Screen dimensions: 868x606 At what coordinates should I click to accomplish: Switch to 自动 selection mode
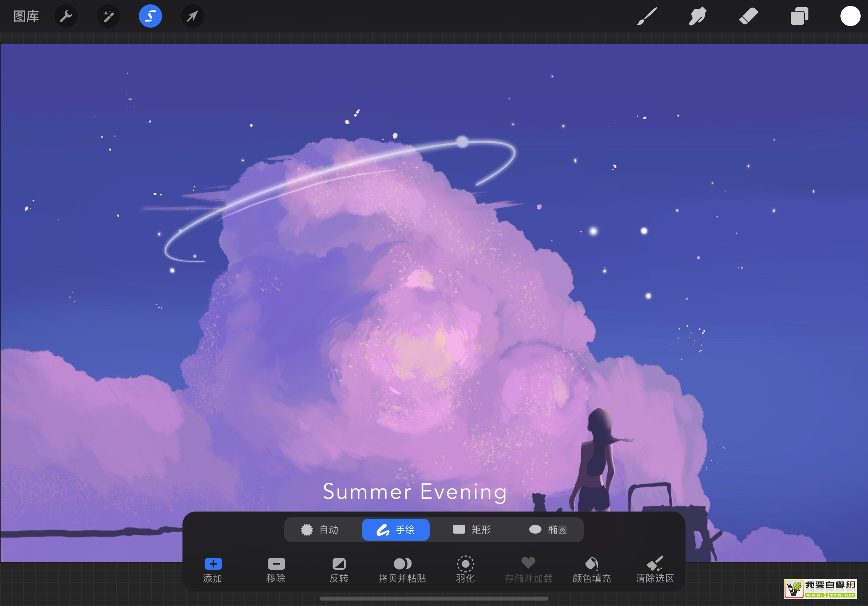click(x=320, y=530)
